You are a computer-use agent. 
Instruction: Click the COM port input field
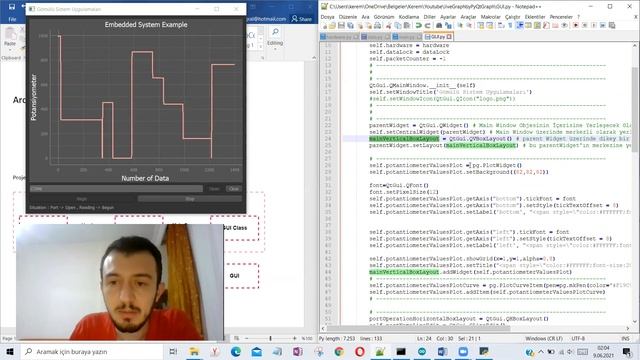[116, 189]
